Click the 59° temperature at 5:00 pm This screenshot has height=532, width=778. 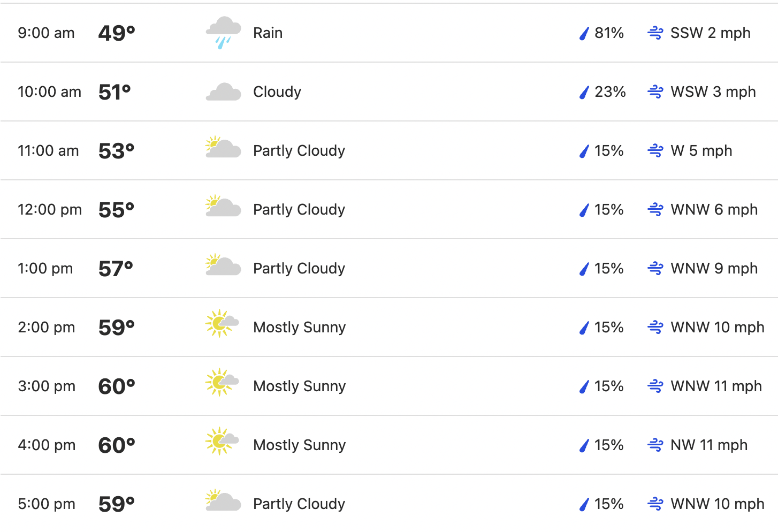tap(117, 504)
